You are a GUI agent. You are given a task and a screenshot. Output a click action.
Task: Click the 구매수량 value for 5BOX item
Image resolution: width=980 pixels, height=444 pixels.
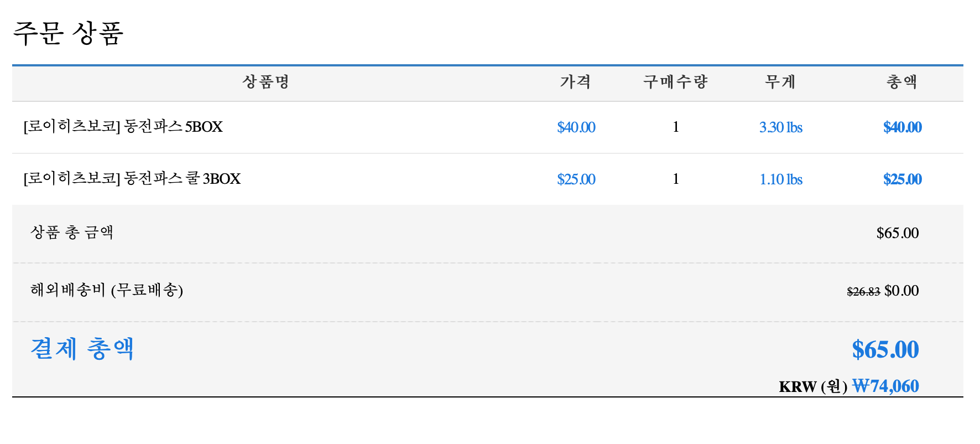(675, 127)
